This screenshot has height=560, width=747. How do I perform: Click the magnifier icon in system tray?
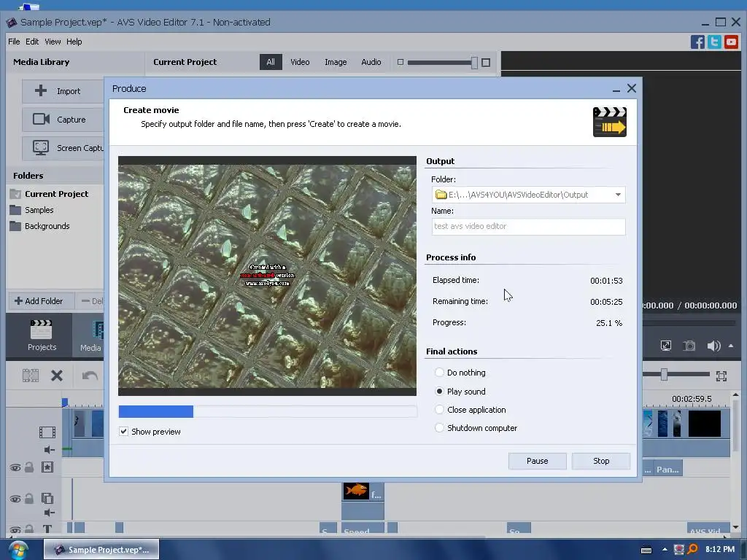point(693,550)
